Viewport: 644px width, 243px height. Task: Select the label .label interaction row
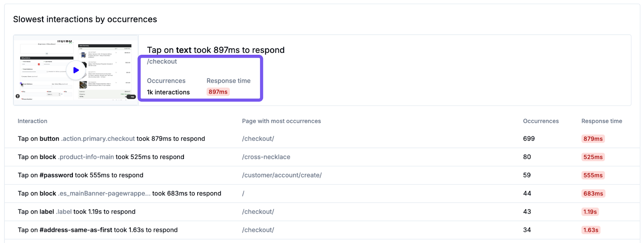pyautogui.click(x=76, y=212)
